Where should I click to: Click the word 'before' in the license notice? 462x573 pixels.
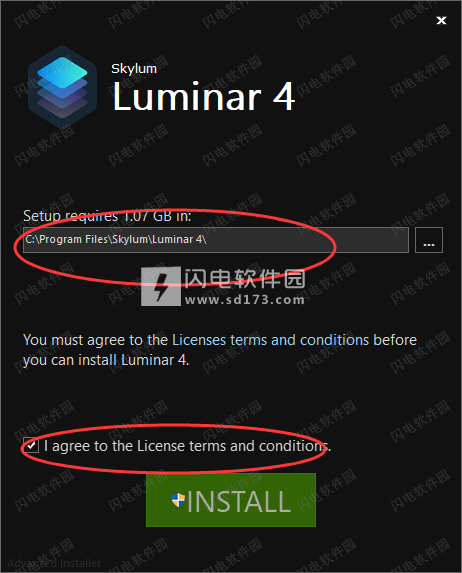coord(395,340)
